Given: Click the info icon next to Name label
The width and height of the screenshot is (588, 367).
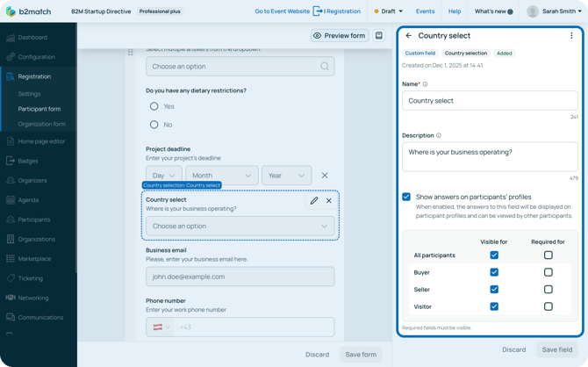Looking at the screenshot, I should tap(426, 84).
